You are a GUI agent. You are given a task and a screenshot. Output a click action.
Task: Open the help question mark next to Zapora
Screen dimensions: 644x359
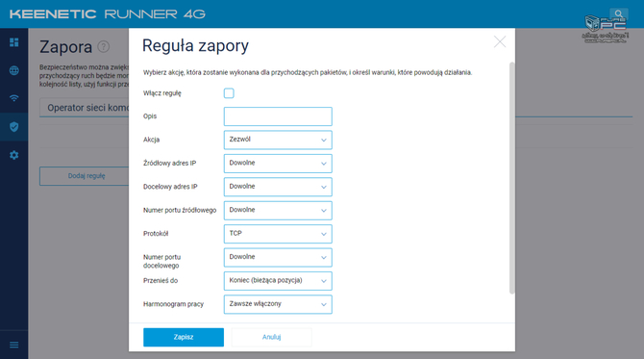point(104,47)
